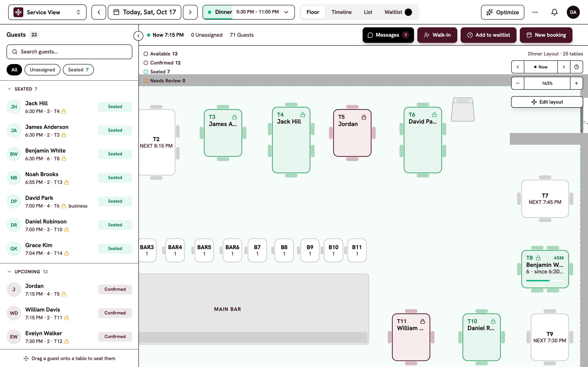This screenshot has height=367, width=588.
Task: Open the three-dot more options menu
Action: [535, 12]
